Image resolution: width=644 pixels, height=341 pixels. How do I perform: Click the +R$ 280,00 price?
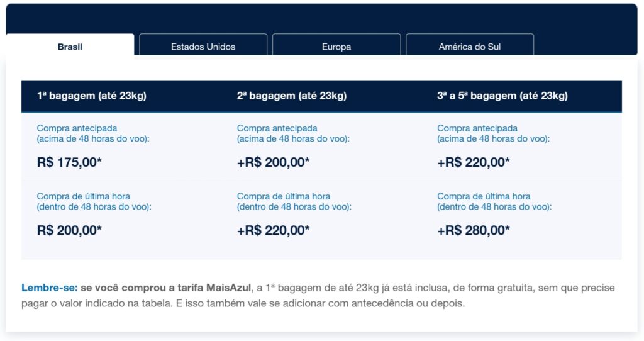point(473,230)
